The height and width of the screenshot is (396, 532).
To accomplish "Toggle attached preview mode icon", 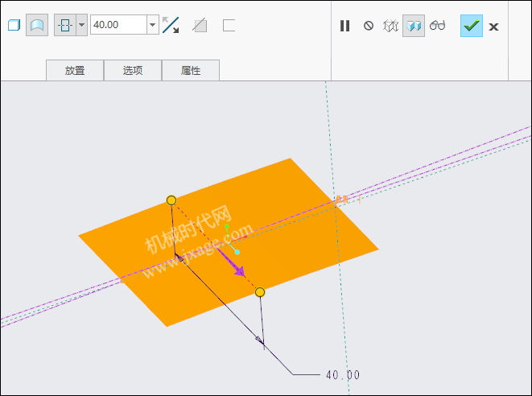I will [x=414, y=26].
